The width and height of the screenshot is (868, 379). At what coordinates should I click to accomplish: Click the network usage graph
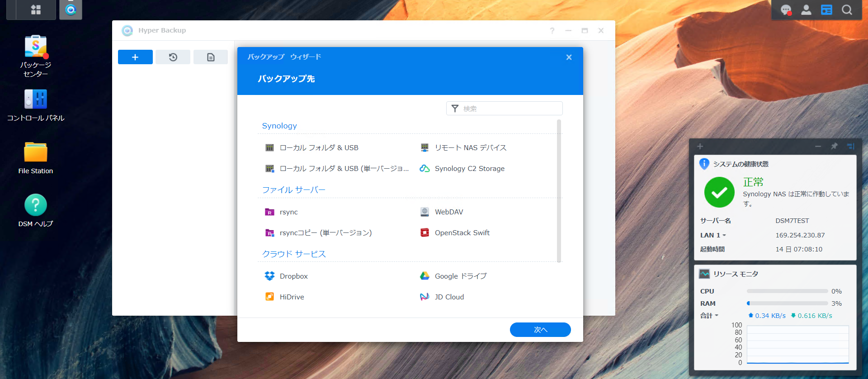[x=797, y=345]
